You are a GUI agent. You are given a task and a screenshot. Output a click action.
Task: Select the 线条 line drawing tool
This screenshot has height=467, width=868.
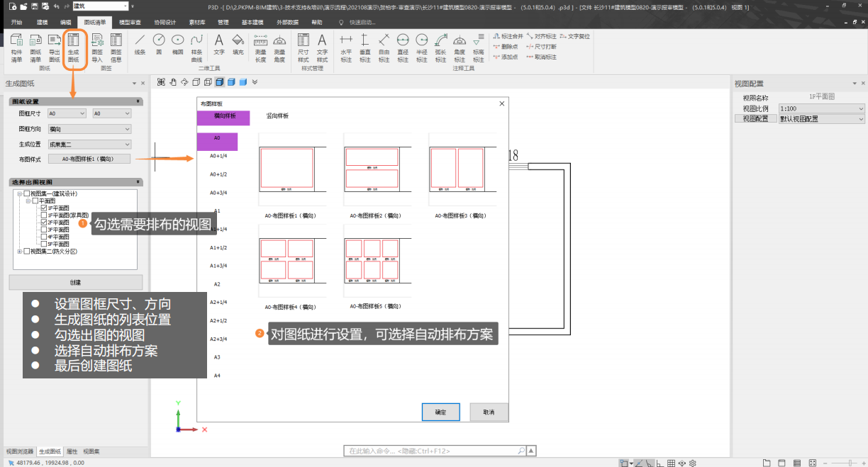tap(140, 45)
